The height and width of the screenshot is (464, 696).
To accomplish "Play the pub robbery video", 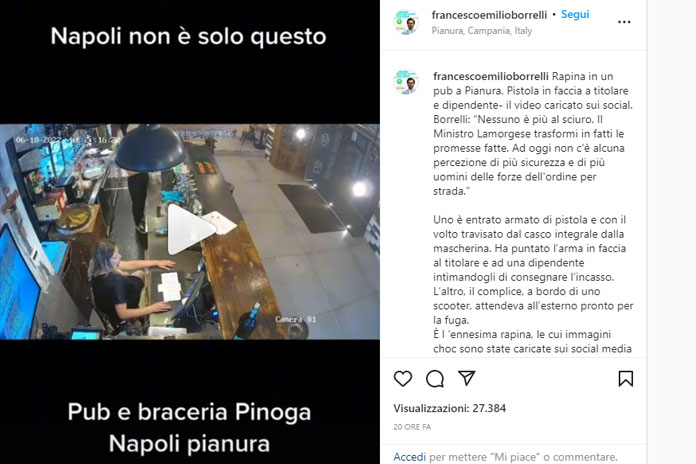I will coord(191,230).
